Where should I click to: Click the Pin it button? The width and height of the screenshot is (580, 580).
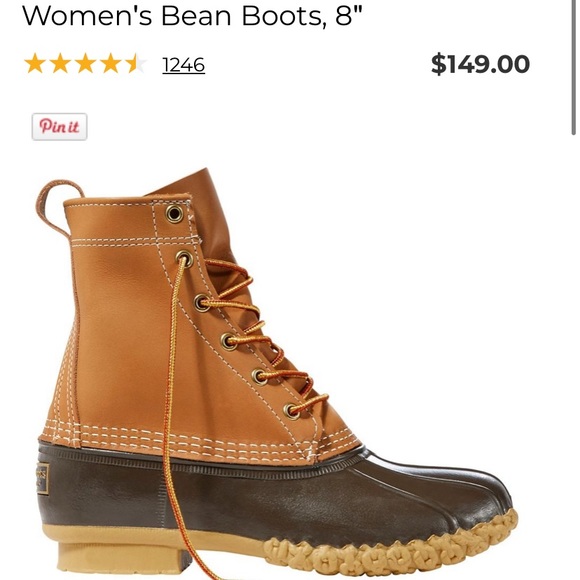point(60,127)
